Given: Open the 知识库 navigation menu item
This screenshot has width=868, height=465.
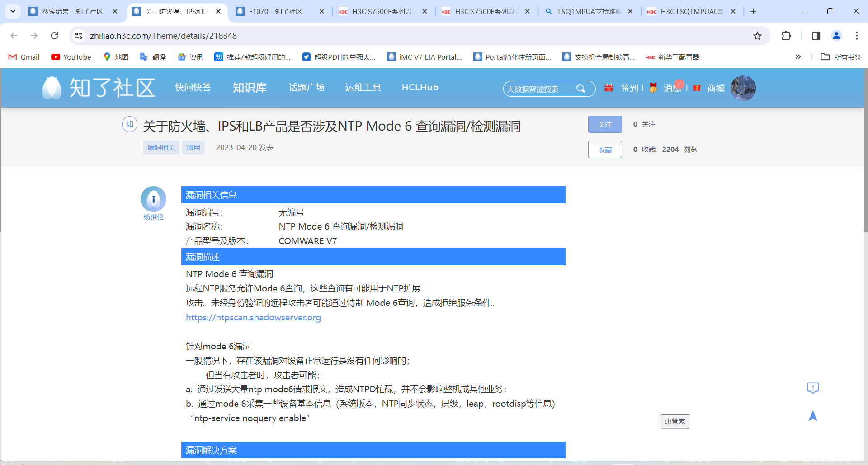Looking at the screenshot, I should coord(250,88).
